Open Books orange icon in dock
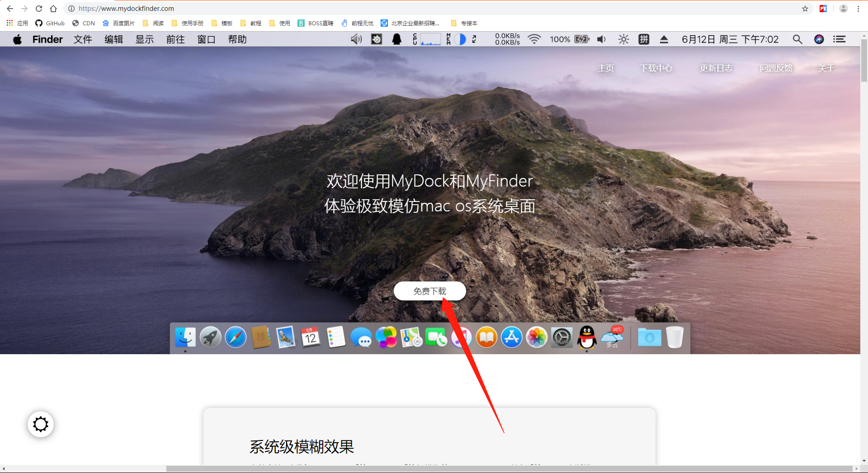Image resolution: width=868 pixels, height=473 pixels. click(486, 337)
